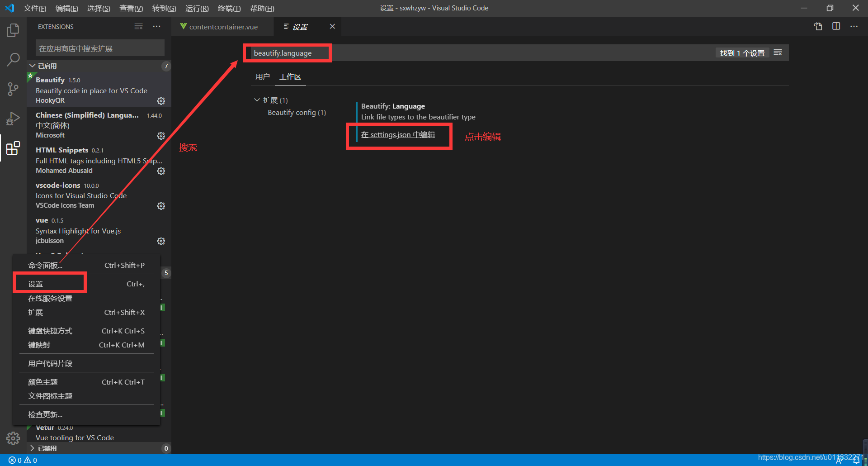Open the 运行(R) menu
The height and width of the screenshot is (466, 868).
197,8
